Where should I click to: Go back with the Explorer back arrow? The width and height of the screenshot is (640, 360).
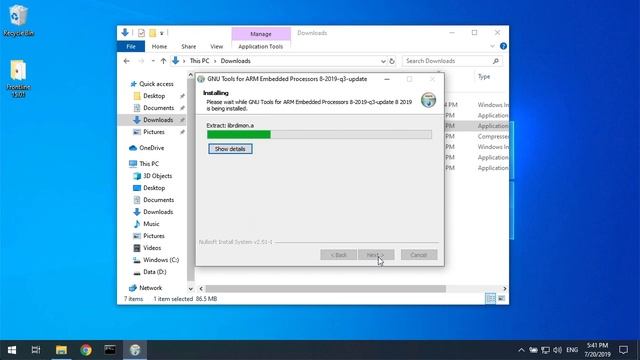127,61
